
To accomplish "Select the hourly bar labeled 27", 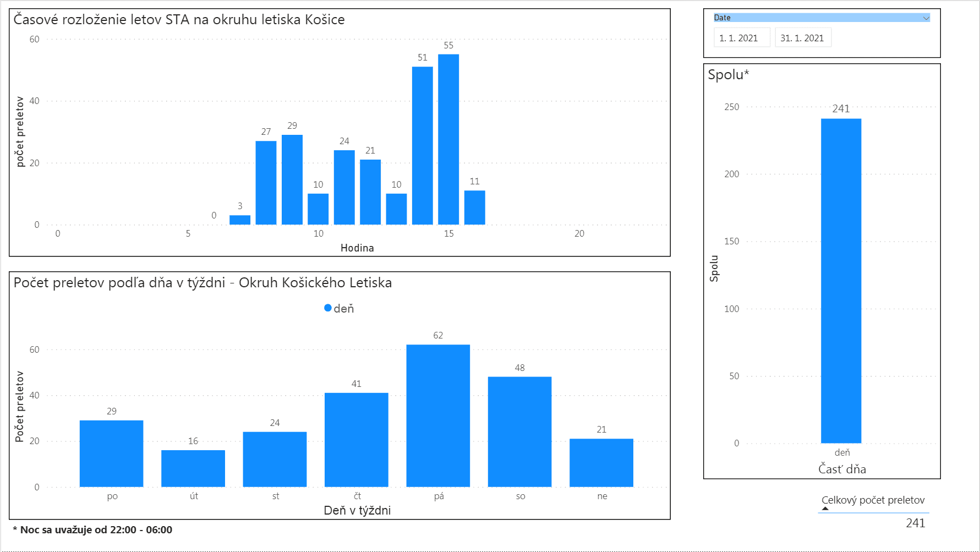I will pos(266,183).
